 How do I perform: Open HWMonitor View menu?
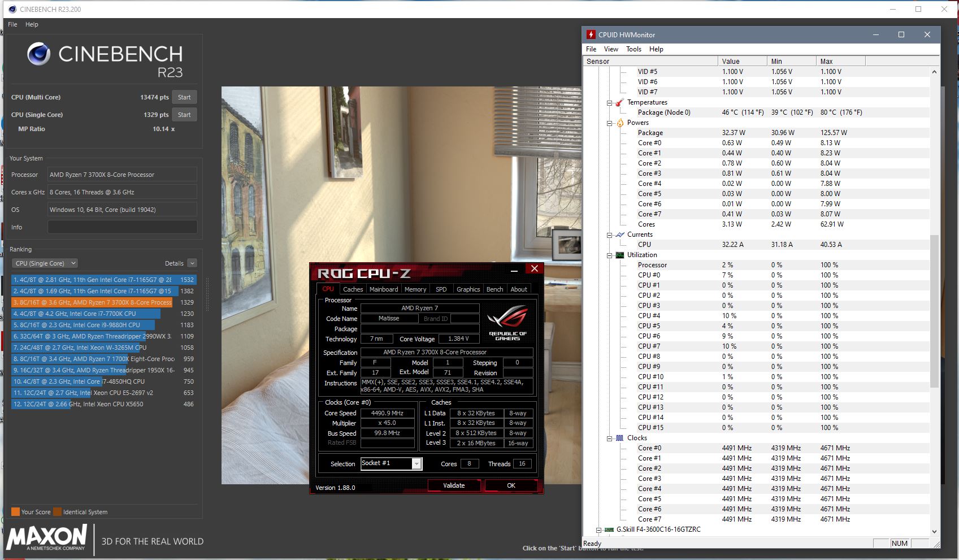pos(611,49)
